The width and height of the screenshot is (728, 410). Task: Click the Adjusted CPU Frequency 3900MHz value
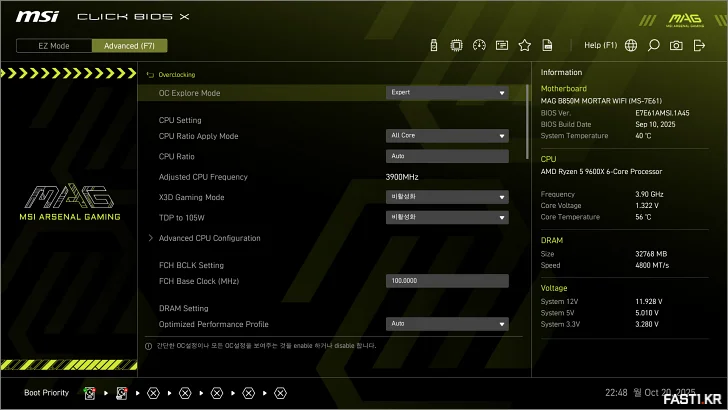tap(402, 177)
